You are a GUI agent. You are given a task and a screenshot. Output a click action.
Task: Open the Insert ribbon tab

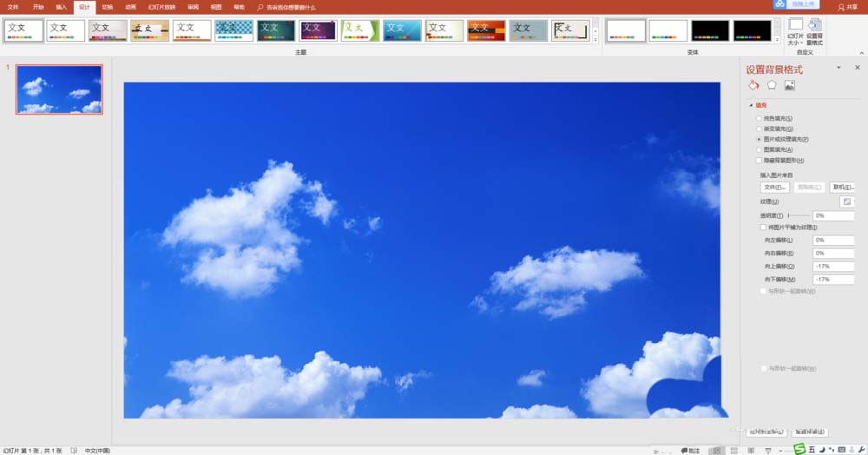point(61,7)
